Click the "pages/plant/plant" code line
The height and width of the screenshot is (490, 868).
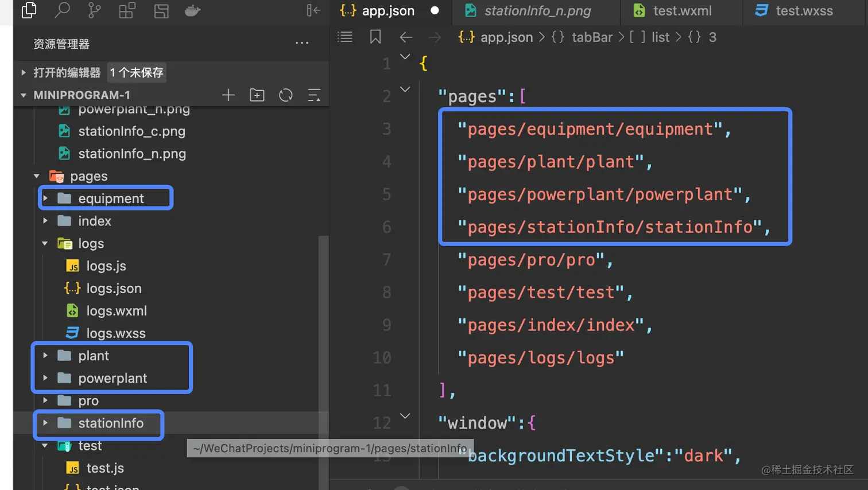tap(555, 162)
